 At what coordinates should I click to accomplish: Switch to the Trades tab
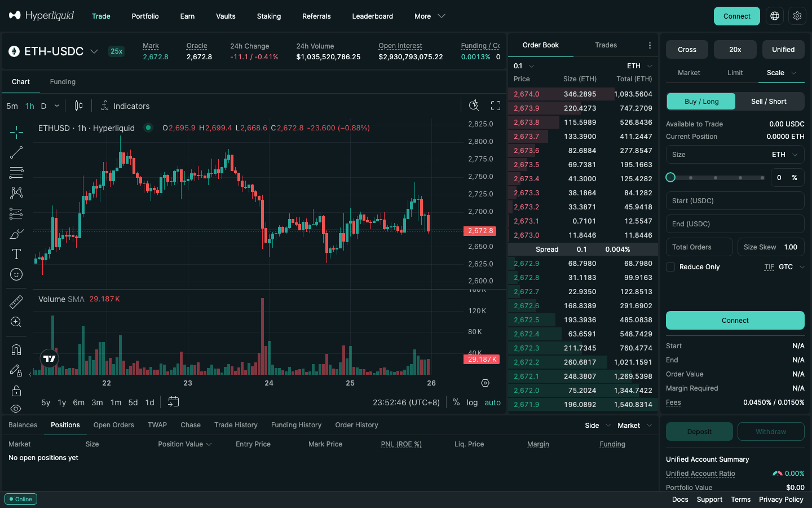point(606,45)
